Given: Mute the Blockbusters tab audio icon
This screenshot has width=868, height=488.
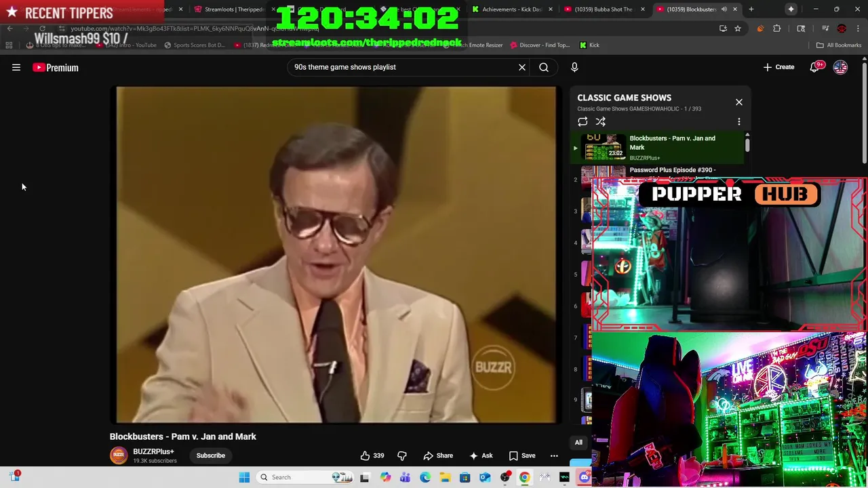Looking at the screenshot, I should click(x=724, y=9).
